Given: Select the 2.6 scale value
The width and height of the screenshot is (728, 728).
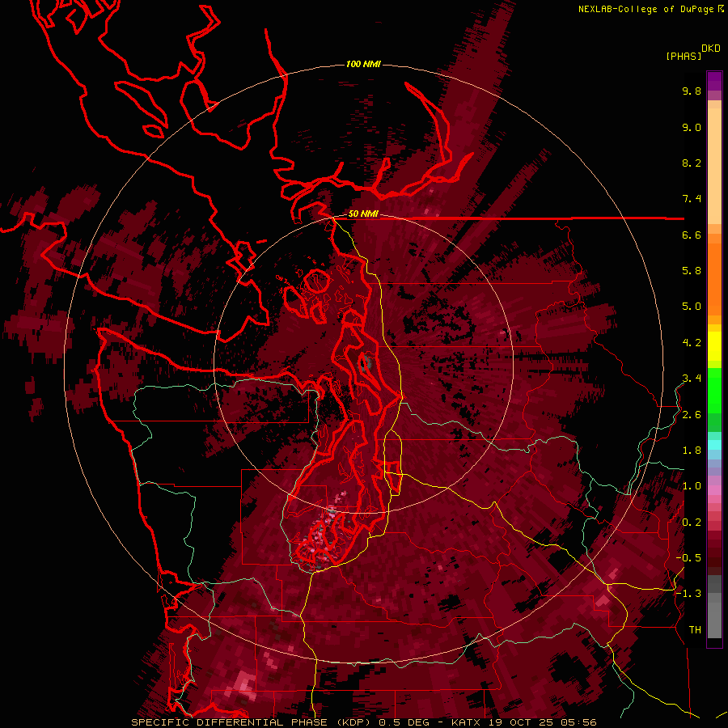Looking at the screenshot, I should pos(692,415).
